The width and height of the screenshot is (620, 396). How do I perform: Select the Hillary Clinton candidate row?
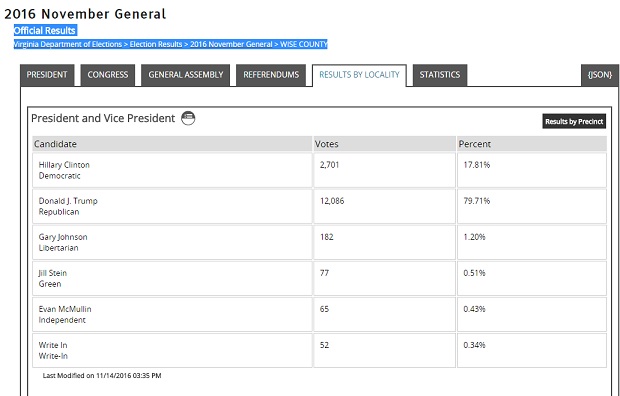(319, 171)
